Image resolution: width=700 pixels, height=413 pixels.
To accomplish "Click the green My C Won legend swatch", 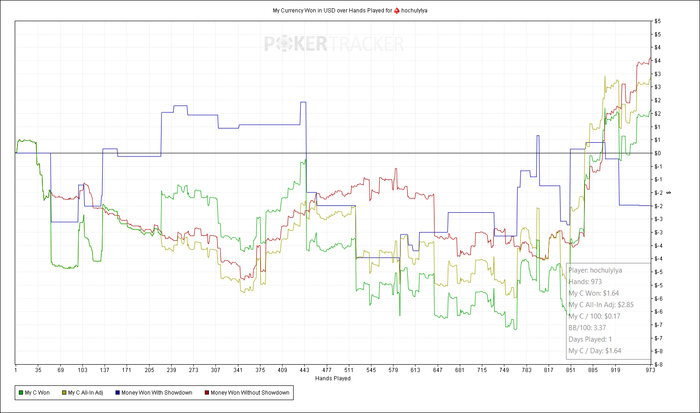I will coord(21,393).
